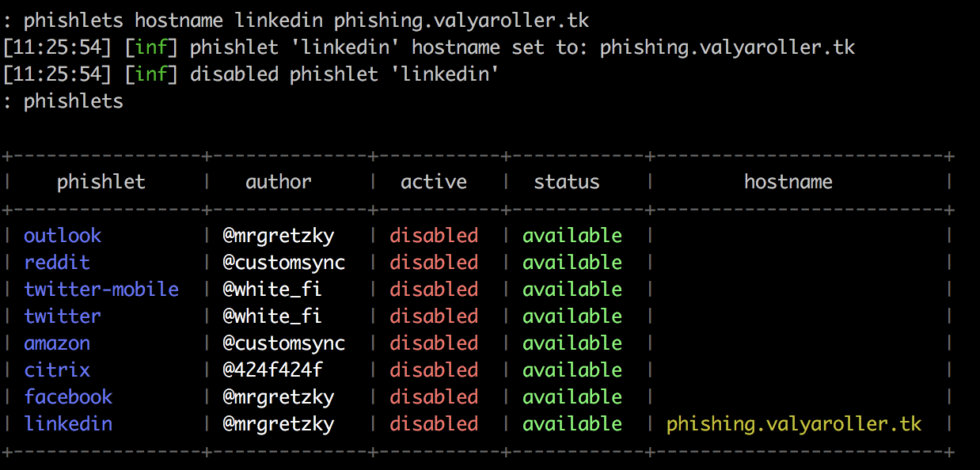The width and height of the screenshot is (980, 470).
Task: Click the @customsync author for reddit
Action: [284, 263]
